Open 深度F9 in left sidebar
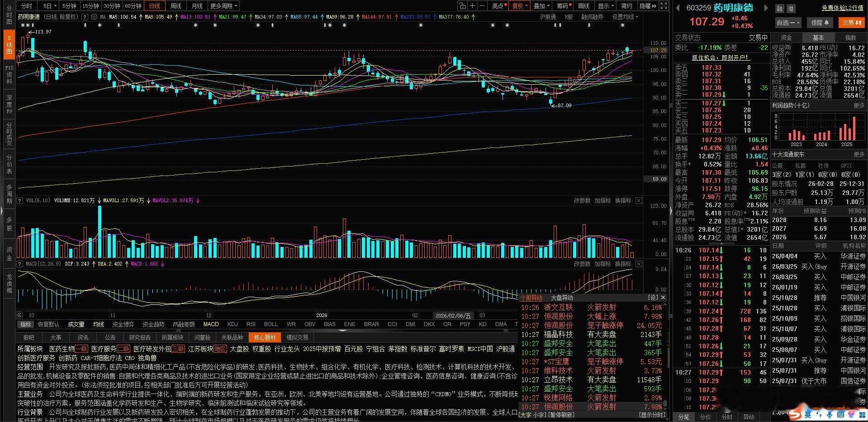 click(9, 104)
